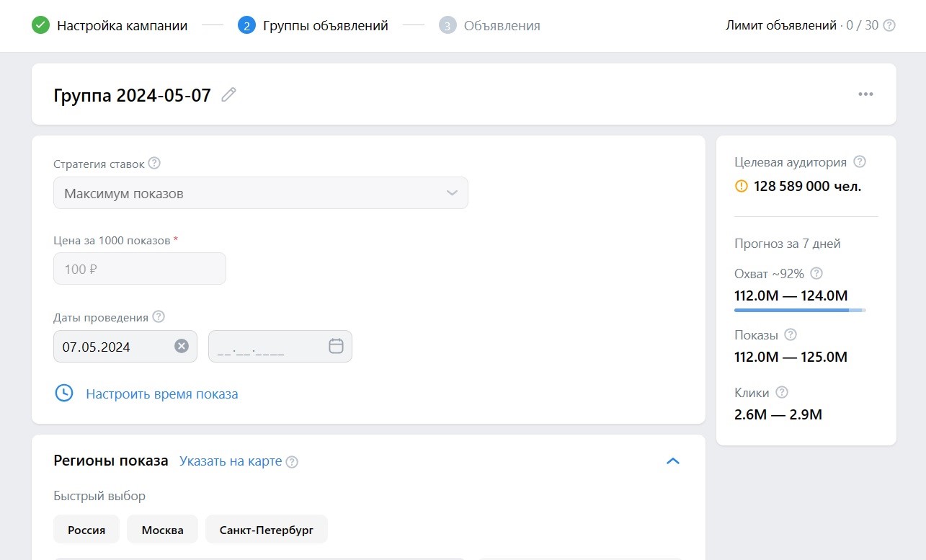Screen dimensions: 926x560
Task: Click green checkmark of Настройка кампании step
Action: click(41, 26)
